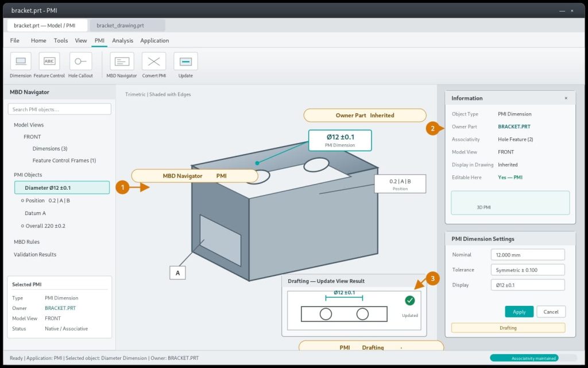This screenshot has height=368, width=588.
Task: Open the Analysis menu
Action: pos(123,41)
